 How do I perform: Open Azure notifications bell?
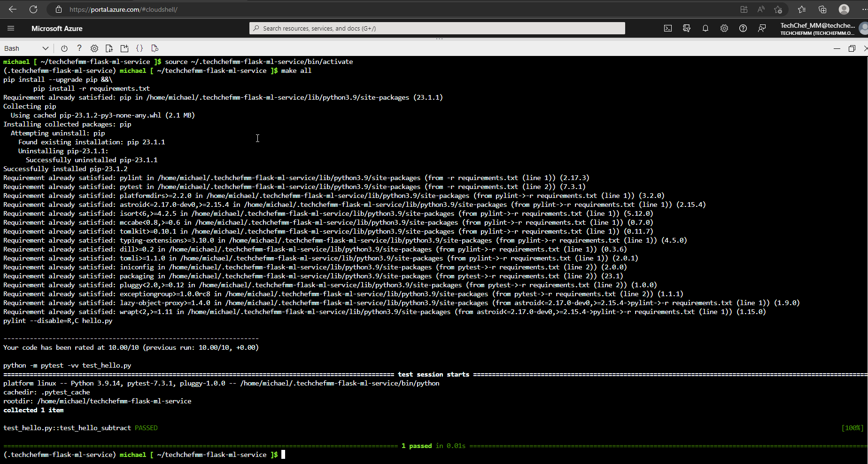point(705,28)
